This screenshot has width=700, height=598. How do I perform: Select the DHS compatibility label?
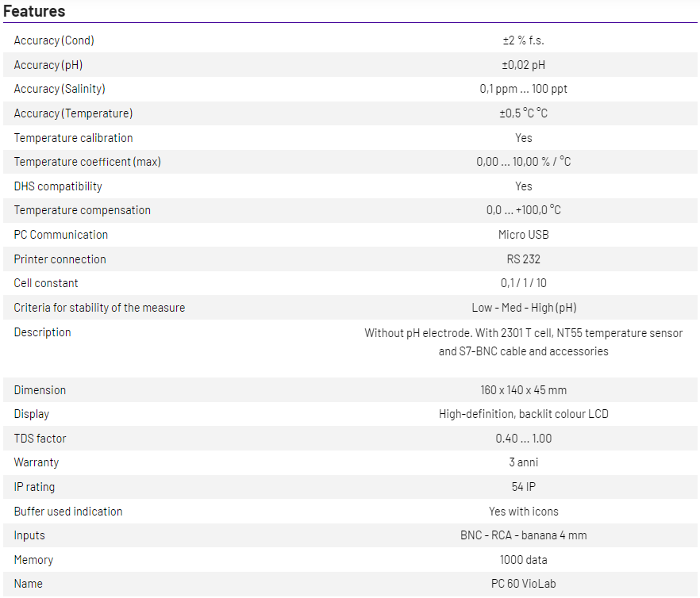pyautogui.click(x=58, y=186)
